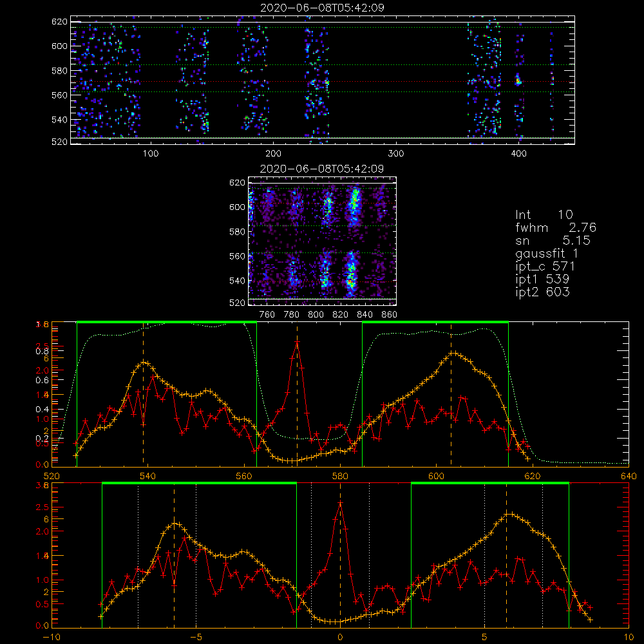This screenshot has height=644, width=644.
Task: Click the red central peak in third plot
Action: pos(297,342)
